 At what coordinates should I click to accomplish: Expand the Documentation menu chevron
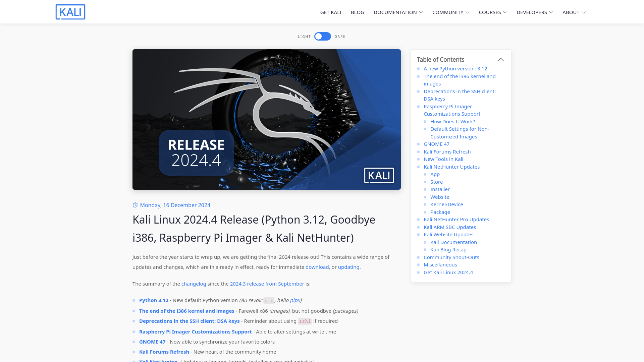[x=421, y=12]
